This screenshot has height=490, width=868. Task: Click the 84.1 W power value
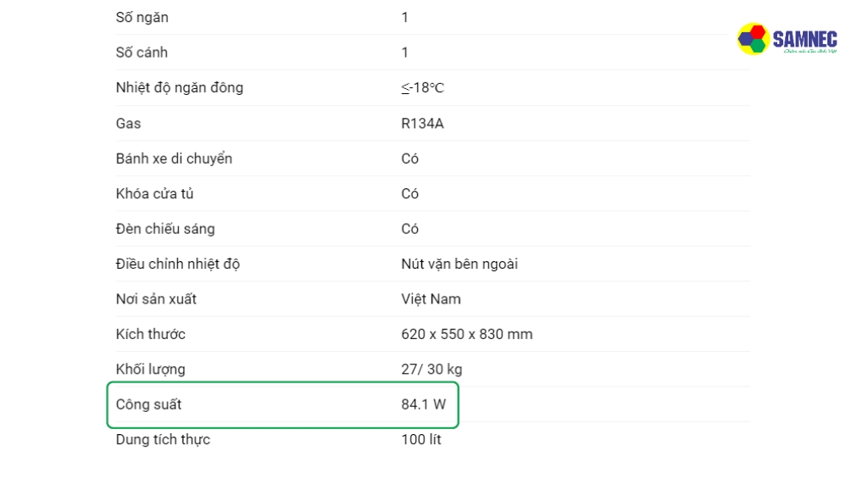423,404
